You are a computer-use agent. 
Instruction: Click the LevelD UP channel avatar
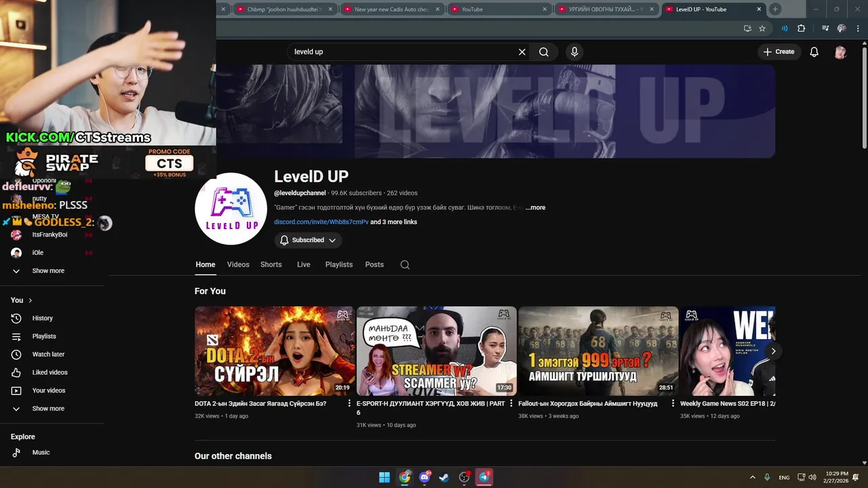(x=231, y=209)
